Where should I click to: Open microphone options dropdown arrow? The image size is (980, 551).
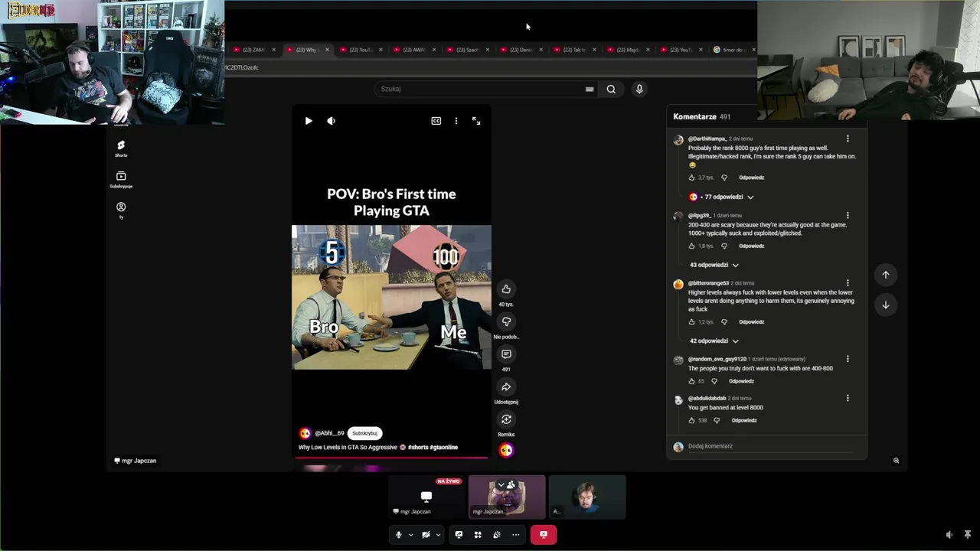tap(410, 535)
